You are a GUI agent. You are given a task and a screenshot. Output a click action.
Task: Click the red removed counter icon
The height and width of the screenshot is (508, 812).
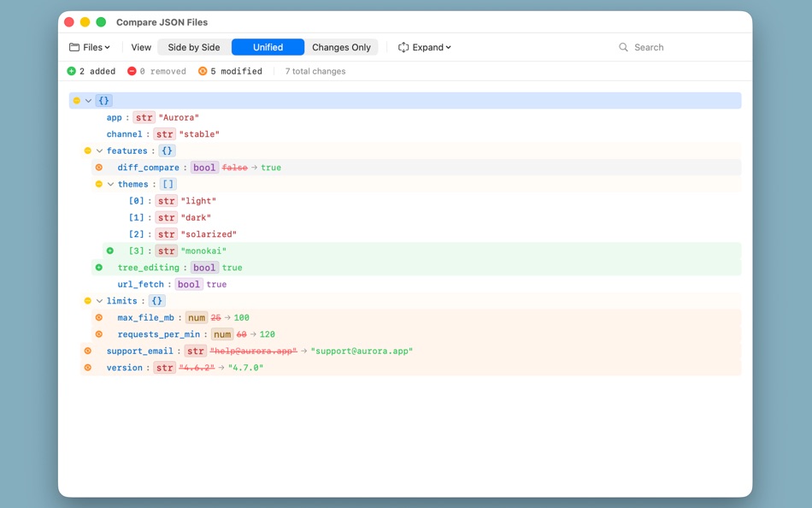pos(132,71)
